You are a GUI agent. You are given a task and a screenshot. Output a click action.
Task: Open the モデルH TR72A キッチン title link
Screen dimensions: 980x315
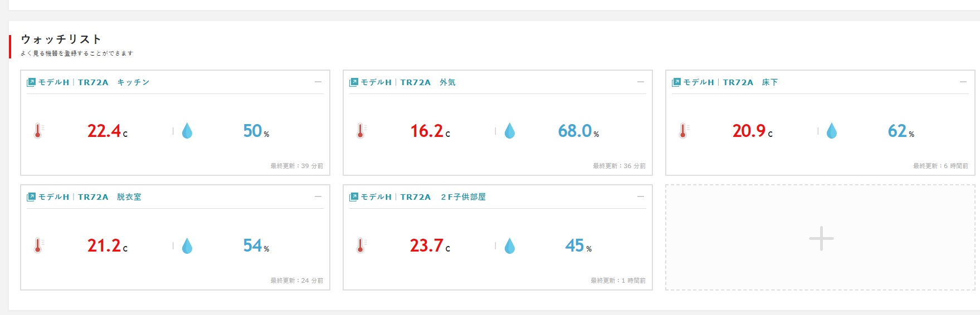[x=94, y=82]
